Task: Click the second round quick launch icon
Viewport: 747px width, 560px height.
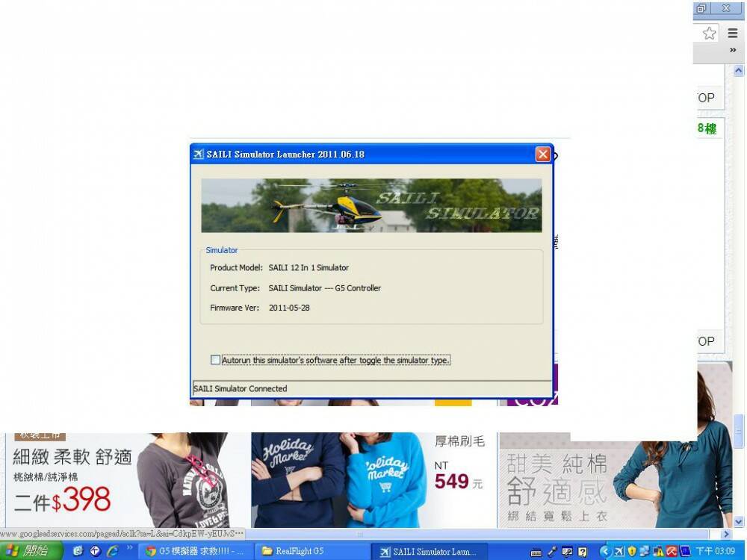Action: [x=96, y=551]
